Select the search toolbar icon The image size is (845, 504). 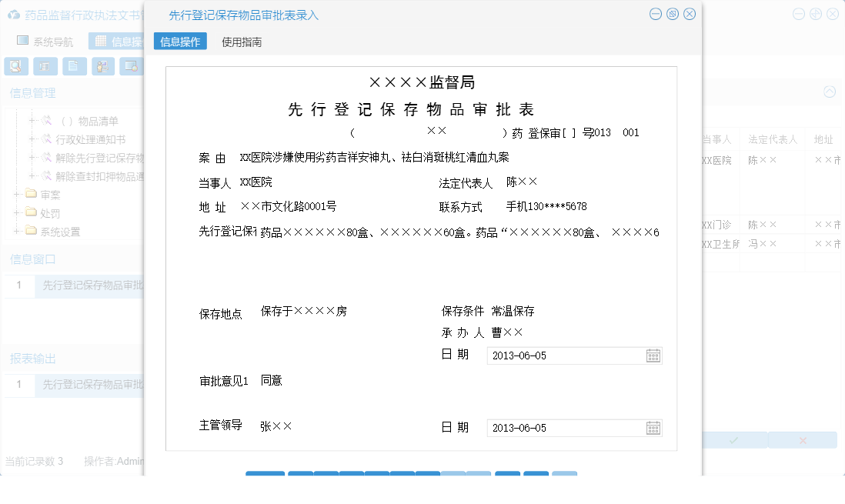pos(15,66)
